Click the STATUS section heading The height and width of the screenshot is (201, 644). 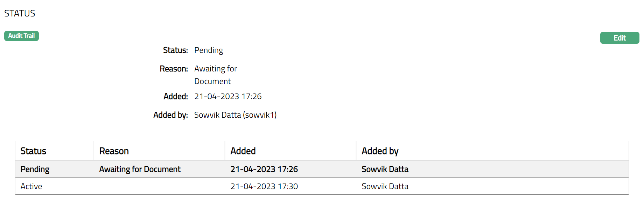click(20, 13)
